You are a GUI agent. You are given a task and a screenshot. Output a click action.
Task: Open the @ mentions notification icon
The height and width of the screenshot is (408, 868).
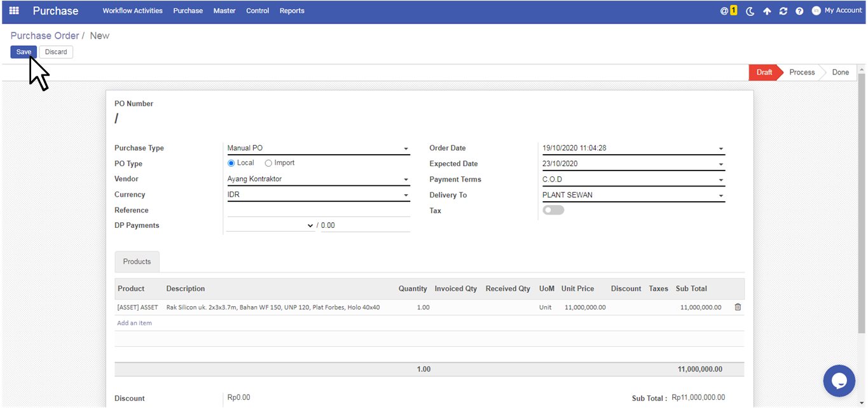tap(724, 11)
